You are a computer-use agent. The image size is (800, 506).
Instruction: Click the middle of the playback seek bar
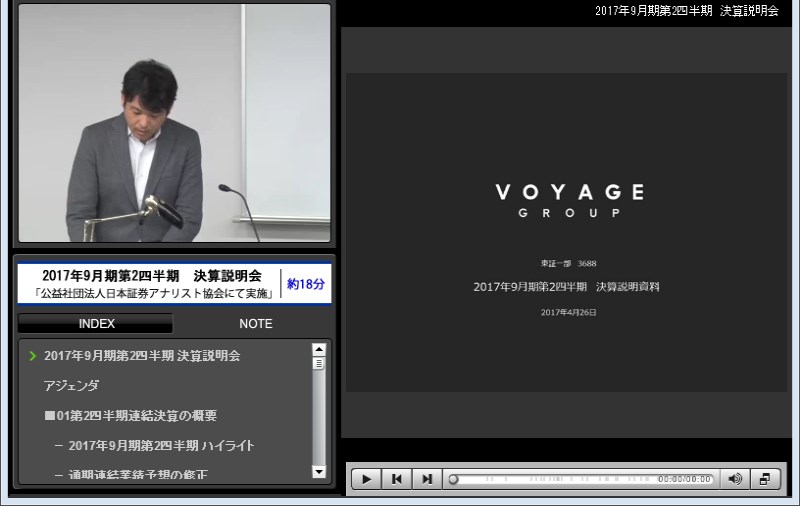pos(581,479)
